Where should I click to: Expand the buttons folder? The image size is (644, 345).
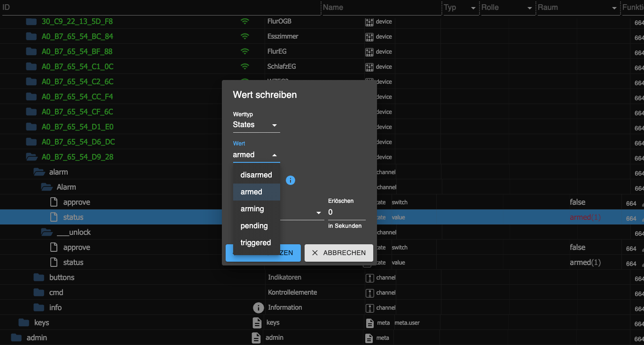(39, 277)
